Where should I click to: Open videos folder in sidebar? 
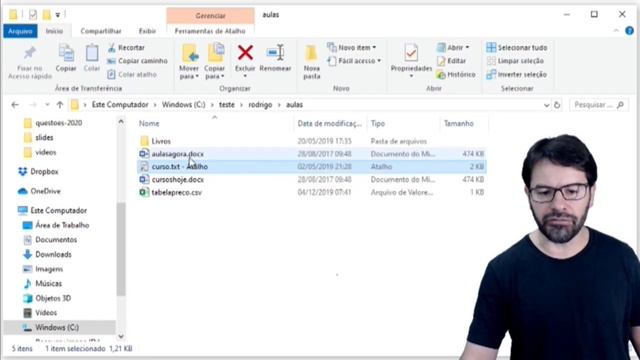coord(45,152)
